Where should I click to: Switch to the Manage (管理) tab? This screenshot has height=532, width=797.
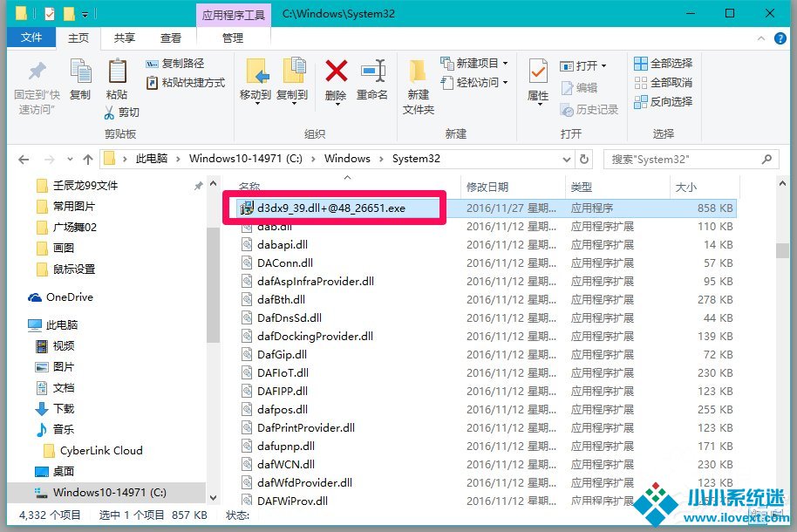point(233,38)
